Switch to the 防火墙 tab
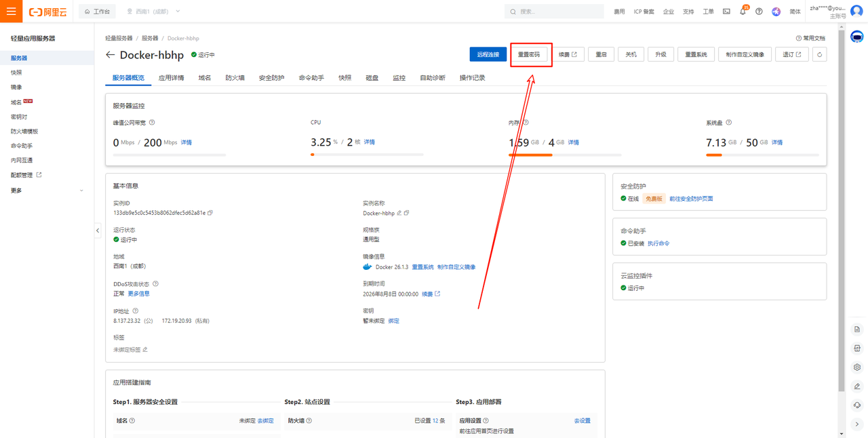 (x=235, y=78)
